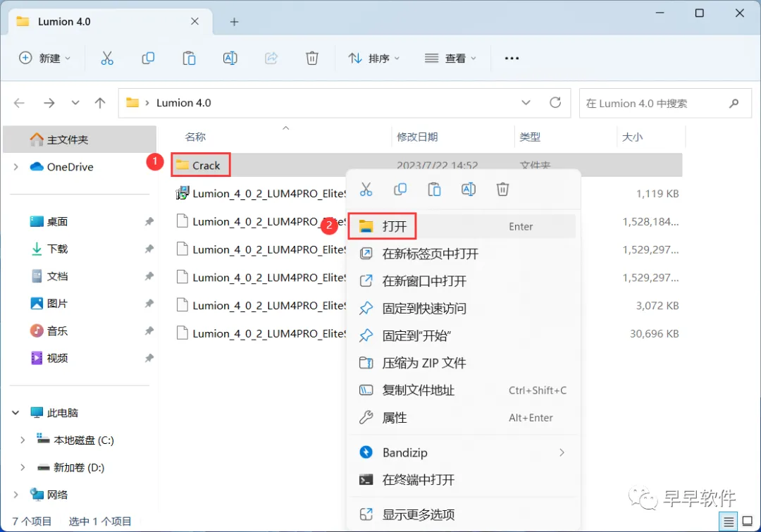The height and width of the screenshot is (532, 761).
Task: Expand 新加卷 (D:) in the sidebar
Action: [23, 467]
